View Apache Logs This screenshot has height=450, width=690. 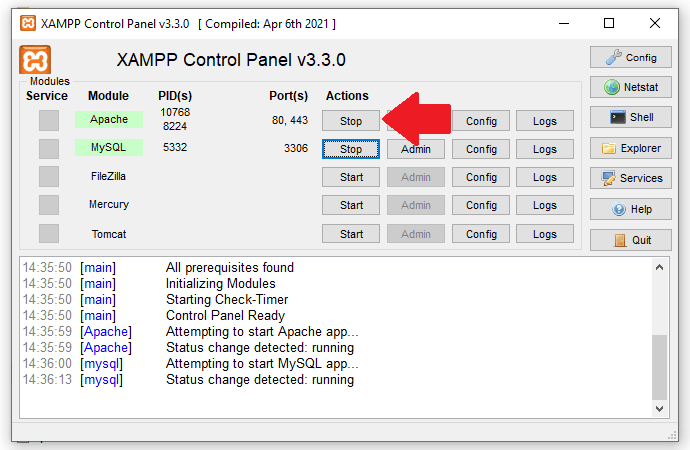[545, 121]
